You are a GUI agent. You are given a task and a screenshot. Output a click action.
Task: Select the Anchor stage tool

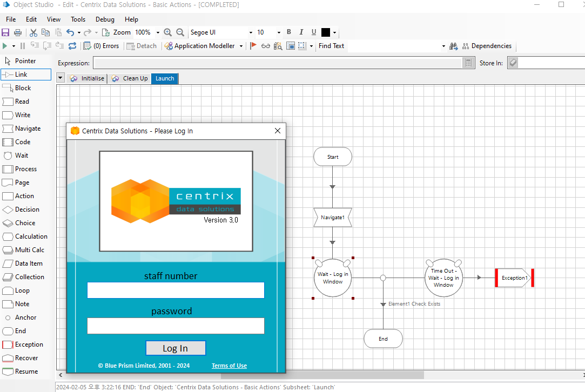coord(26,317)
